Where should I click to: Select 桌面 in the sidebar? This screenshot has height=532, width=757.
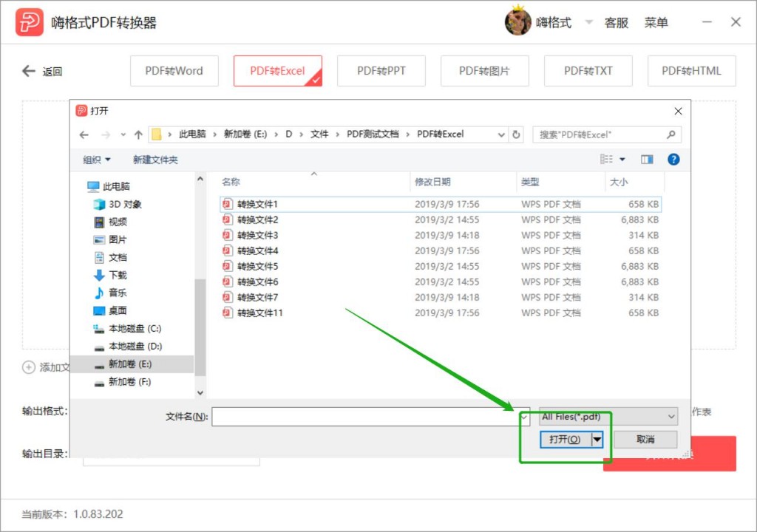pos(110,310)
